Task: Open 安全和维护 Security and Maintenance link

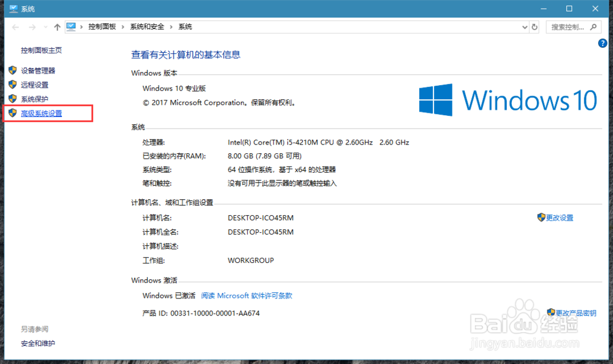Action: coord(38,343)
